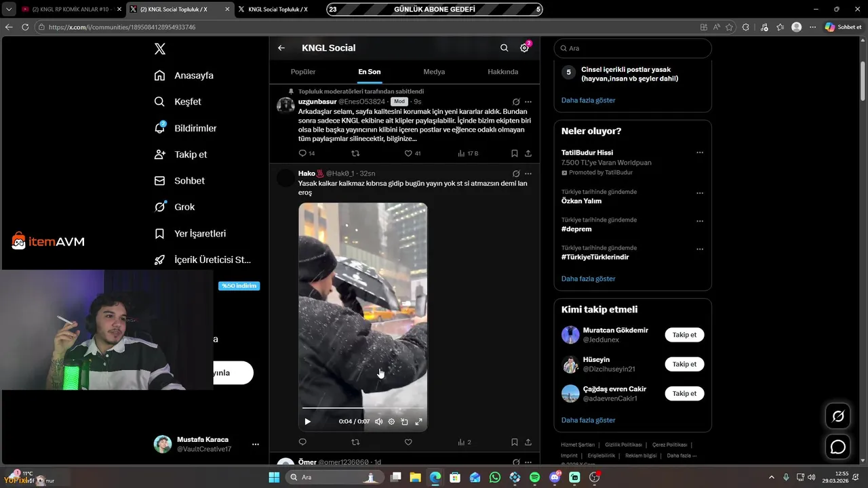Reply to Hako's video post
Viewport: 868px width, 488px height.
[302, 442]
